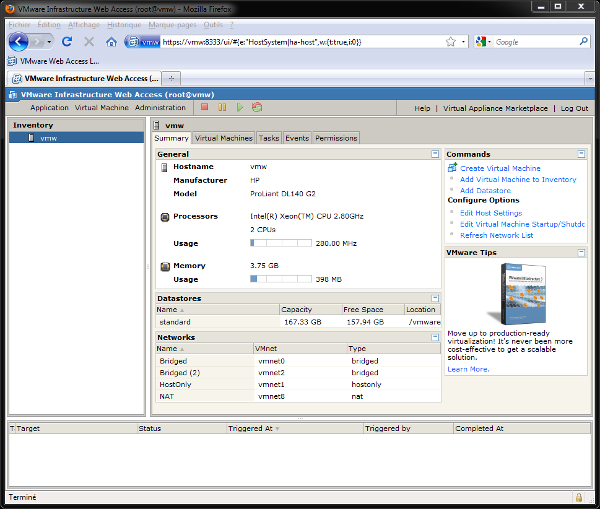Click the Help link
Image resolution: width=600 pixels, height=509 pixels.
click(422, 108)
